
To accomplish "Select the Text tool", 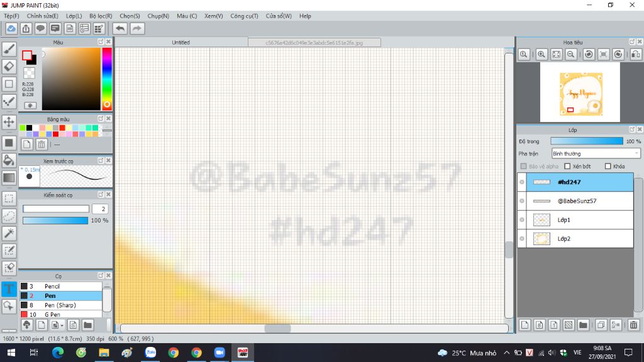I will pos(9,289).
